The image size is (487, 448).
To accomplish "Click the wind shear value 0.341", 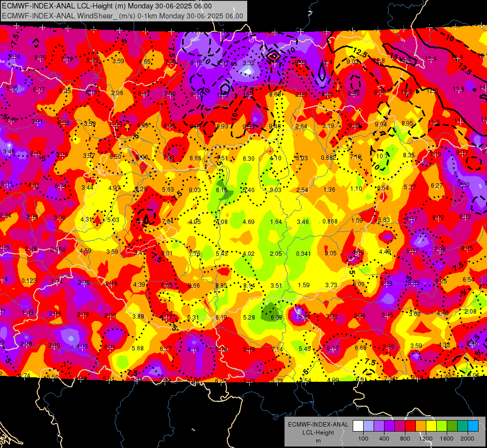I will pyautogui.click(x=303, y=253).
